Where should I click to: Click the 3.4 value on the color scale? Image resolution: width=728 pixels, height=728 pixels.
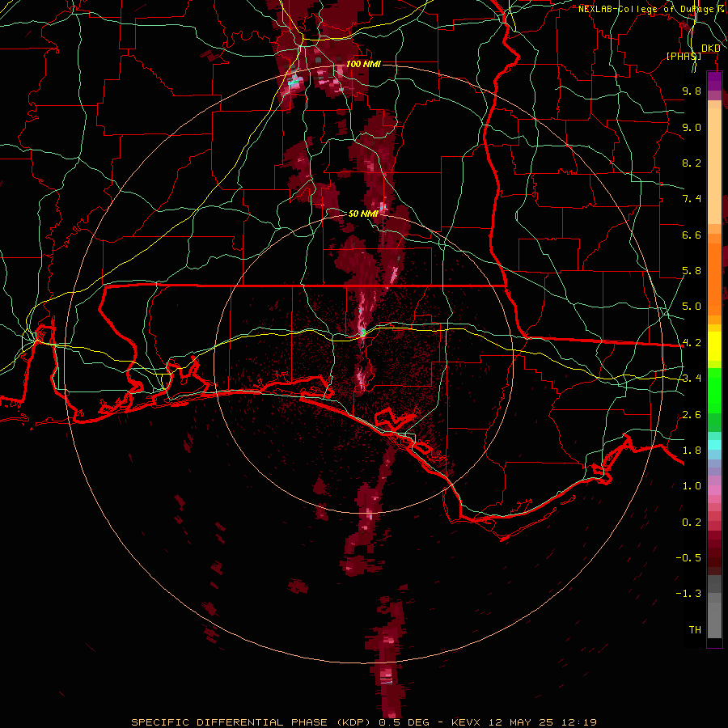click(x=692, y=379)
